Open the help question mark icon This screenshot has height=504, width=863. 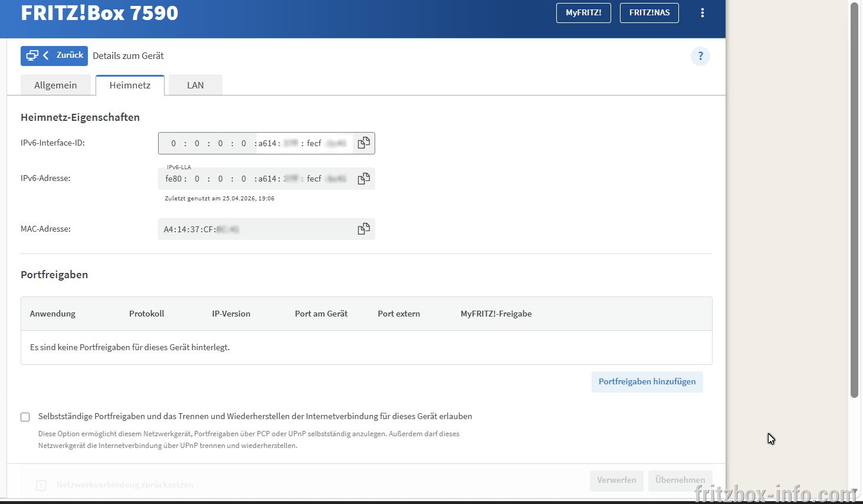[700, 56]
